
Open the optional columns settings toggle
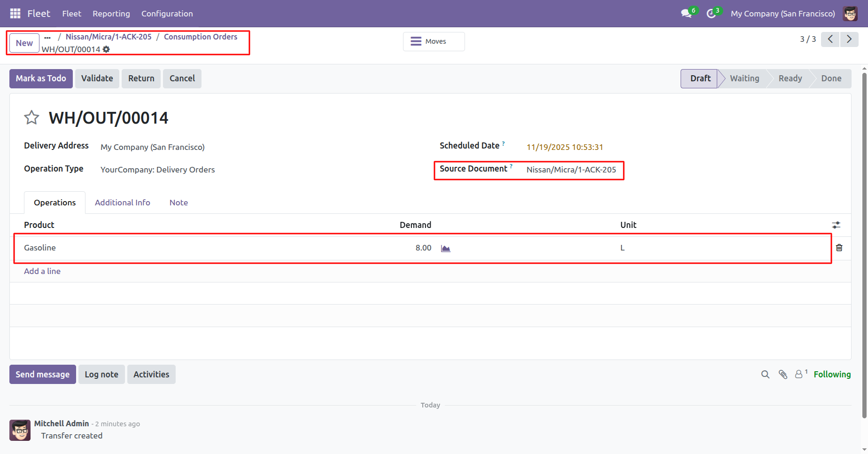[x=836, y=225]
